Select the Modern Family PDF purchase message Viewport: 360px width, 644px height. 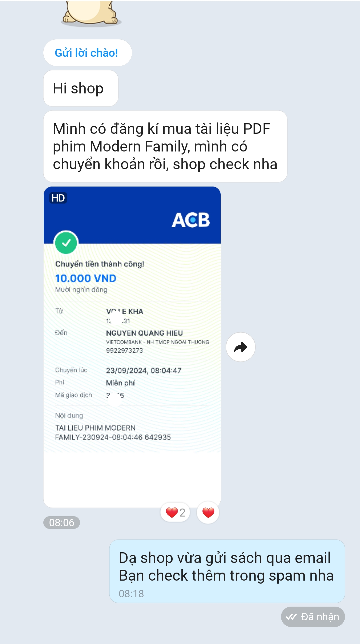[165, 146]
